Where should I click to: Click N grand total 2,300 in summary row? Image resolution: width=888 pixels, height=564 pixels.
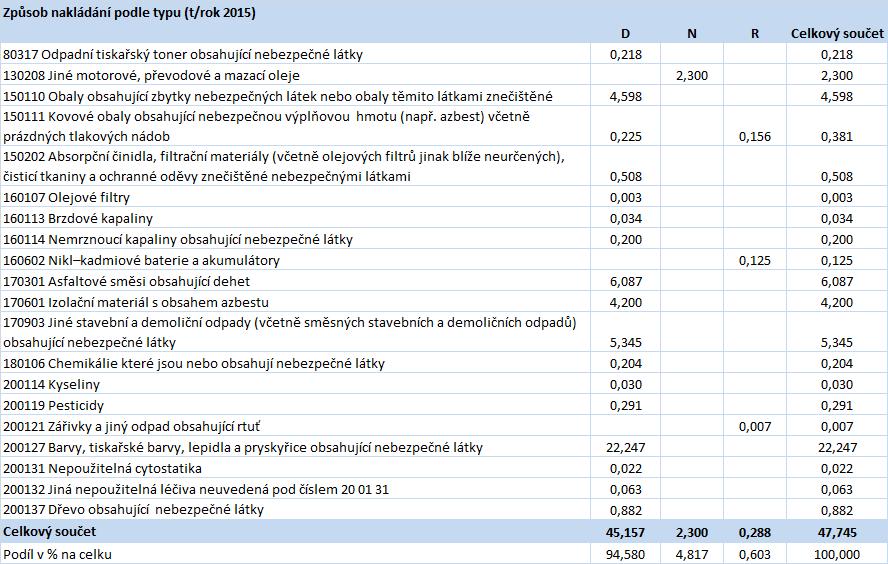tap(691, 532)
